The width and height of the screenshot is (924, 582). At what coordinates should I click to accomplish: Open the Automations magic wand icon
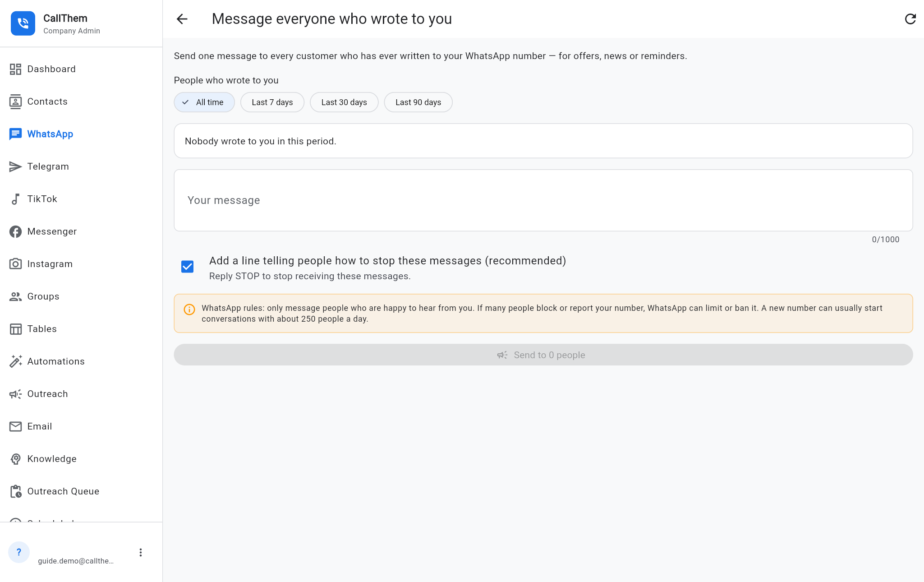tap(15, 361)
